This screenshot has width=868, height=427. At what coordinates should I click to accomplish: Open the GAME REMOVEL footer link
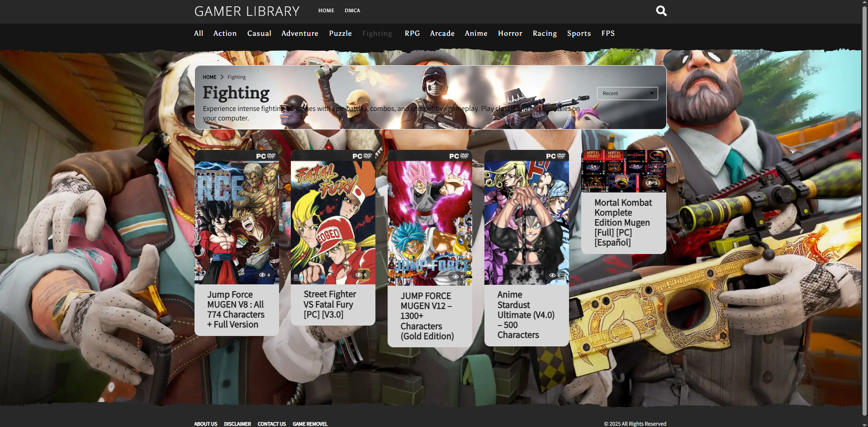pos(310,424)
